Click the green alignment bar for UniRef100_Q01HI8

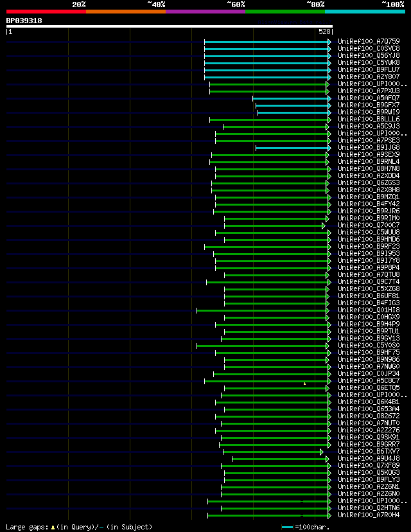point(261,310)
